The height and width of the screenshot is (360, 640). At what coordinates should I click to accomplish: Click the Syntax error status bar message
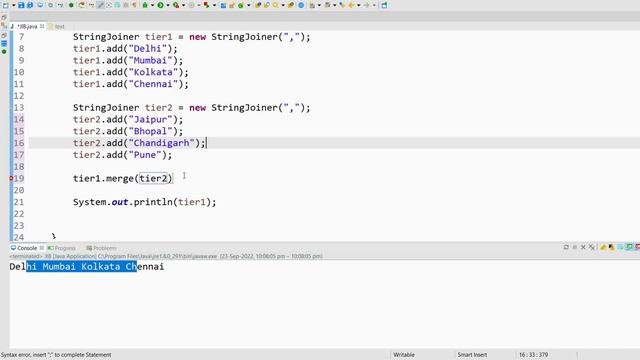tap(56, 355)
